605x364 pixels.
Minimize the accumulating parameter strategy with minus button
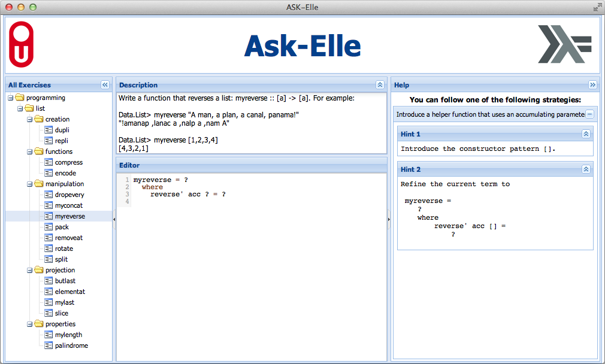589,114
